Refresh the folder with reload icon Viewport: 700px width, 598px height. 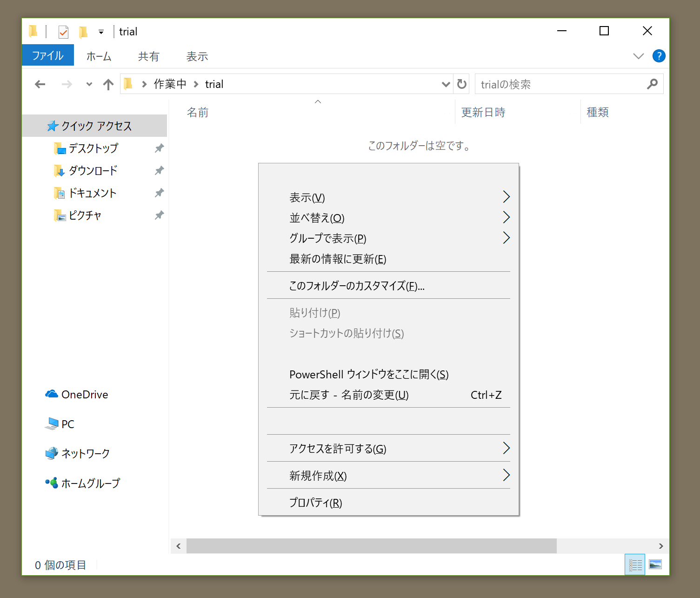pos(462,84)
